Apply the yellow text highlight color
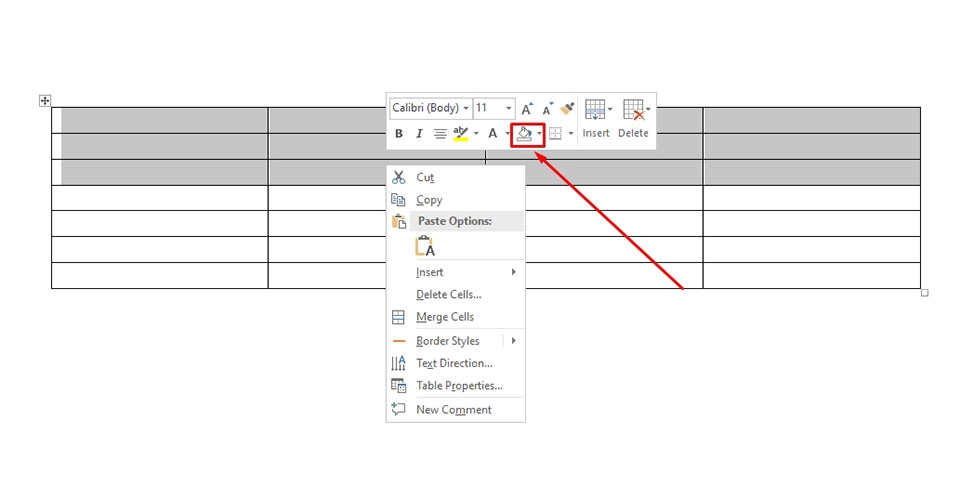 tap(460, 133)
